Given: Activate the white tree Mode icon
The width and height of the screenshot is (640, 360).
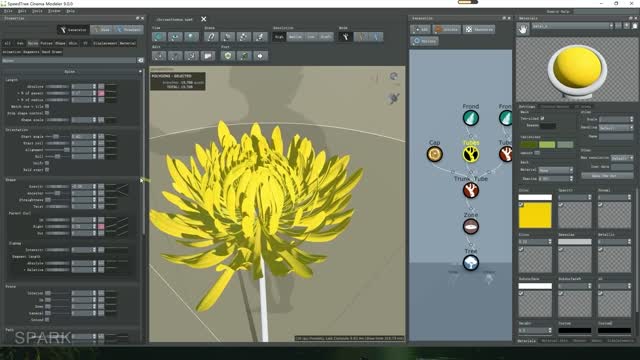Looking at the screenshot, I should 345,37.
